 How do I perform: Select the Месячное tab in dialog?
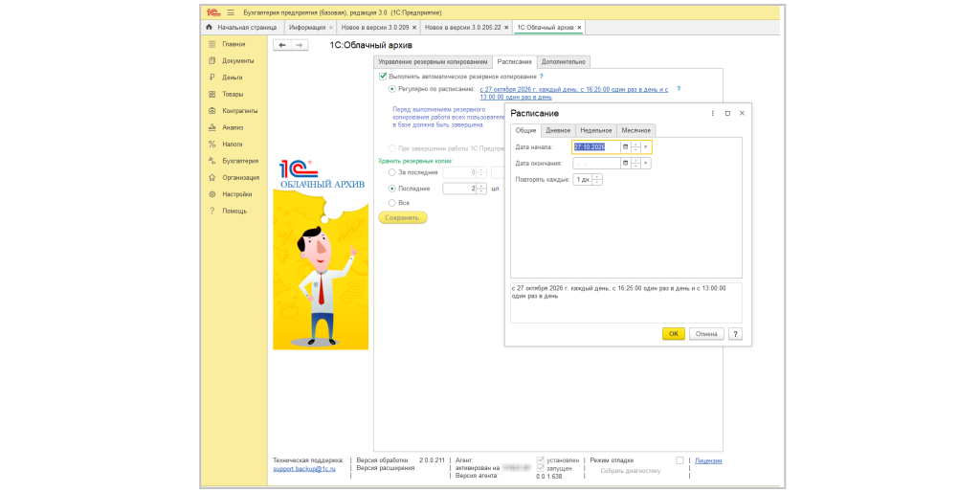tap(636, 131)
